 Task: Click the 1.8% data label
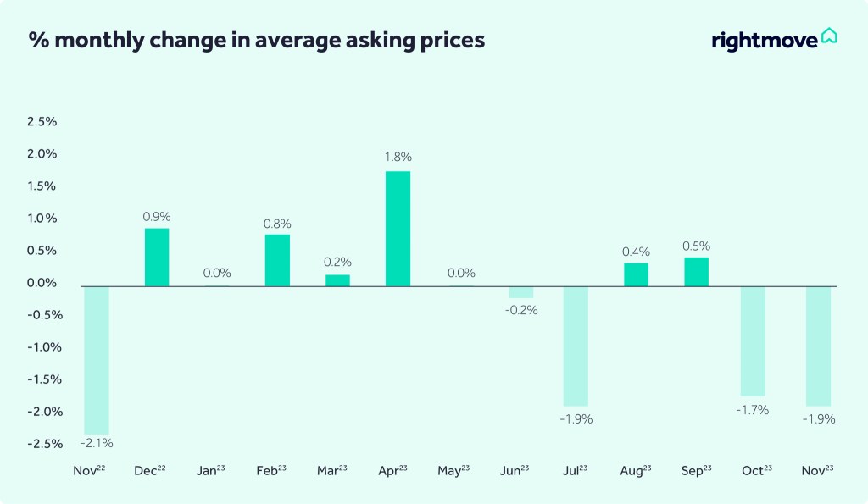[398, 157]
